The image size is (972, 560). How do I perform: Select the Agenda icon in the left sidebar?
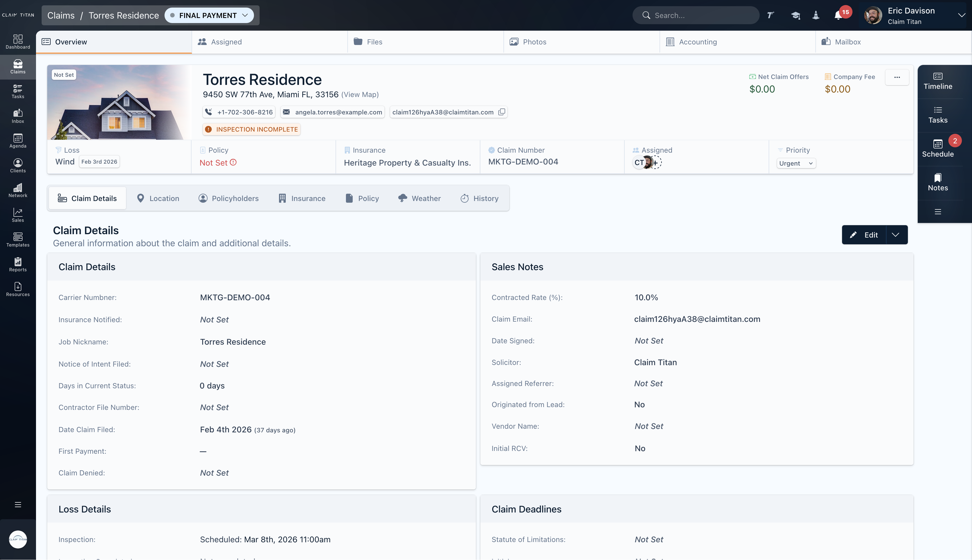point(17,140)
